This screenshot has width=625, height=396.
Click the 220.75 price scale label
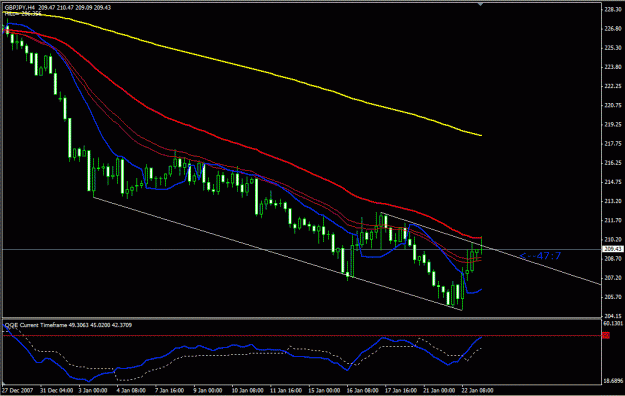(x=613, y=105)
